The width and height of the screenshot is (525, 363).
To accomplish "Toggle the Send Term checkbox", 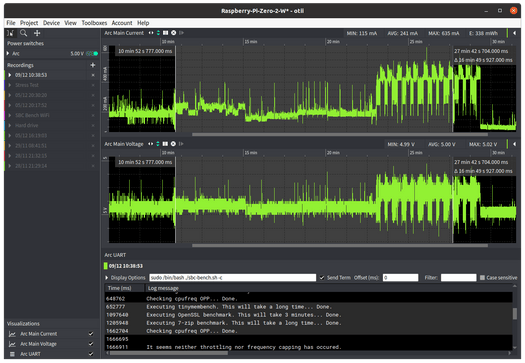I will 322,278.
